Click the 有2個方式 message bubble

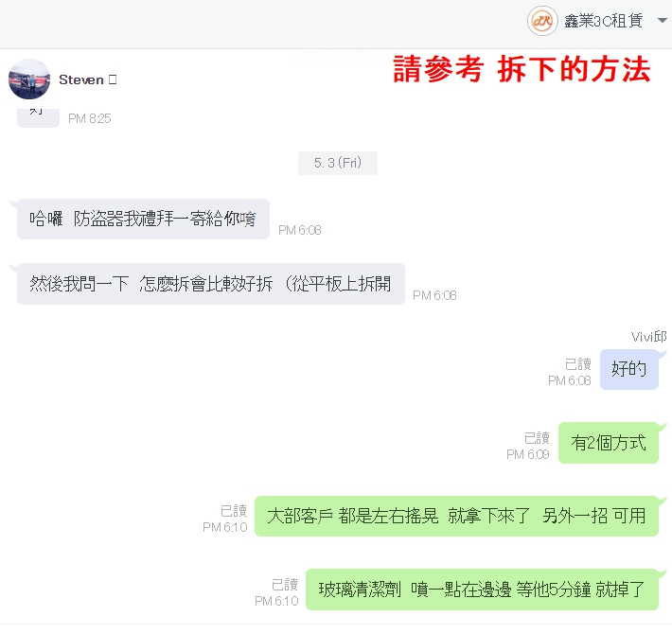pyautogui.click(x=609, y=443)
